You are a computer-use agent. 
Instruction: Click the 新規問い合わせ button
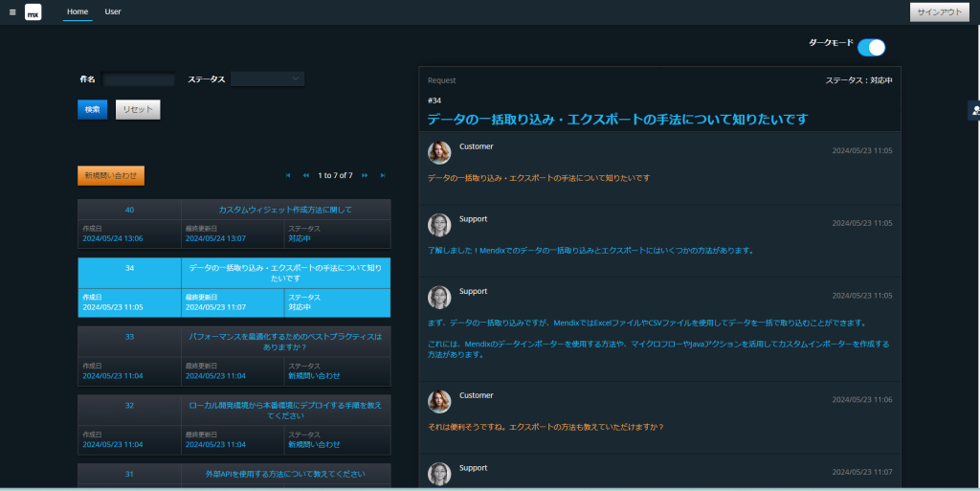click(111, 175)
